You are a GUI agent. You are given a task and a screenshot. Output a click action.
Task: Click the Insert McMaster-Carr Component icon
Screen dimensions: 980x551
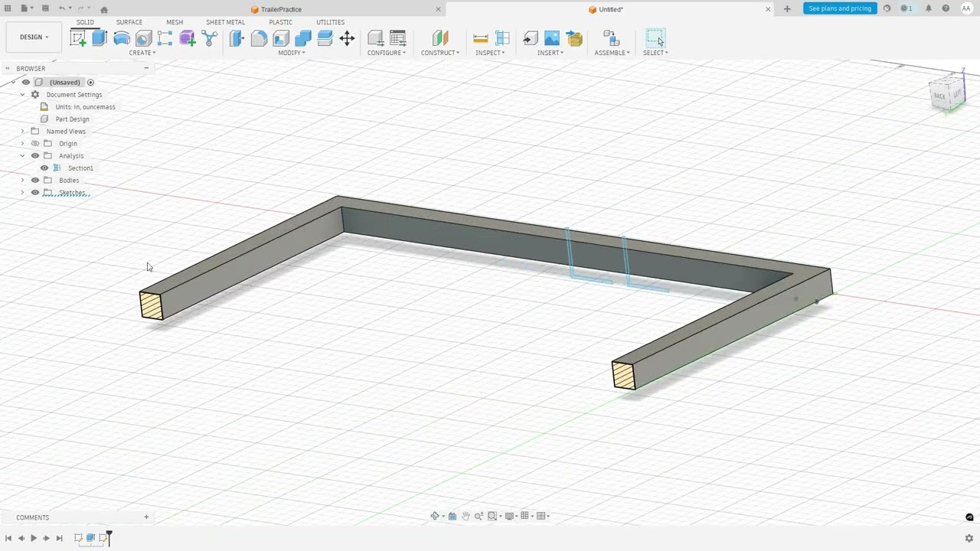[x=574, y=38]
